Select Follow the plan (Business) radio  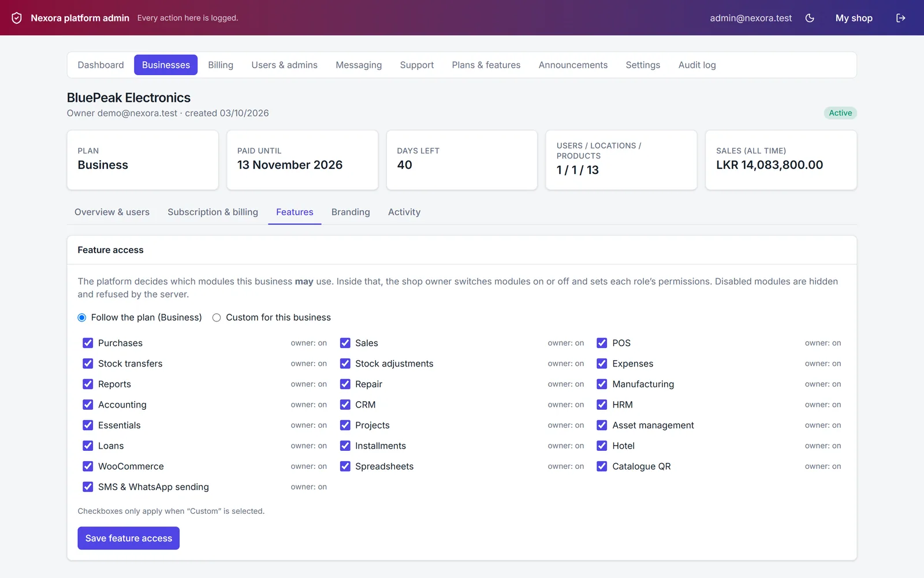82,317
